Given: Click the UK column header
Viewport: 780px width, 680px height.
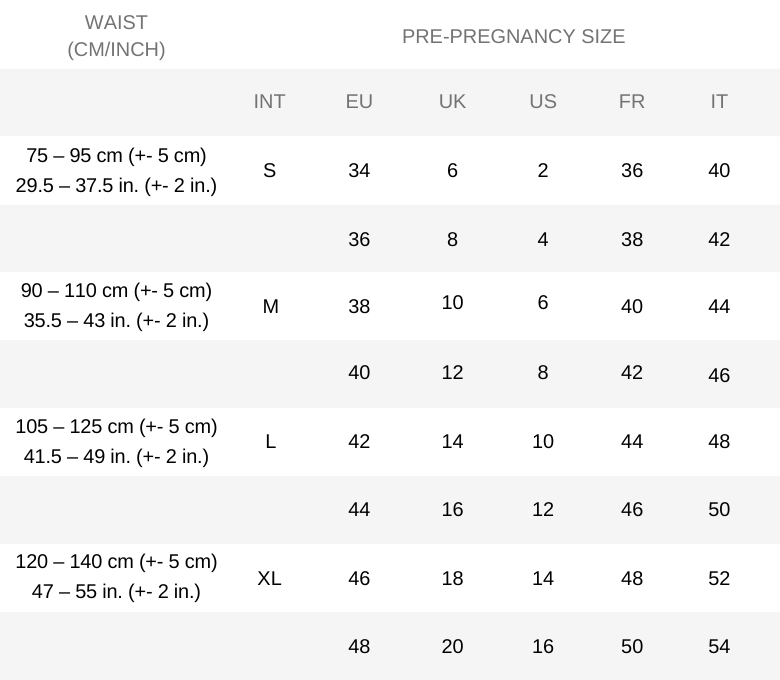Looking at the screenshot, I should coord(452,101).
